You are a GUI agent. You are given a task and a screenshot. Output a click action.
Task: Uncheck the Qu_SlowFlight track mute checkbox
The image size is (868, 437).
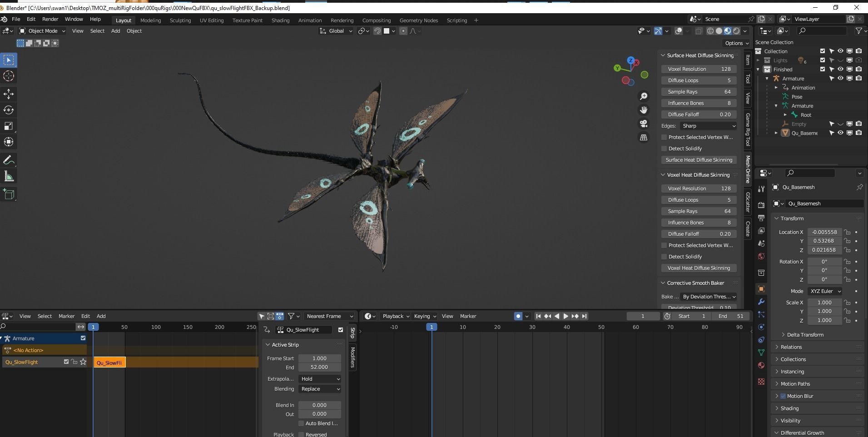tap(66, 362)
